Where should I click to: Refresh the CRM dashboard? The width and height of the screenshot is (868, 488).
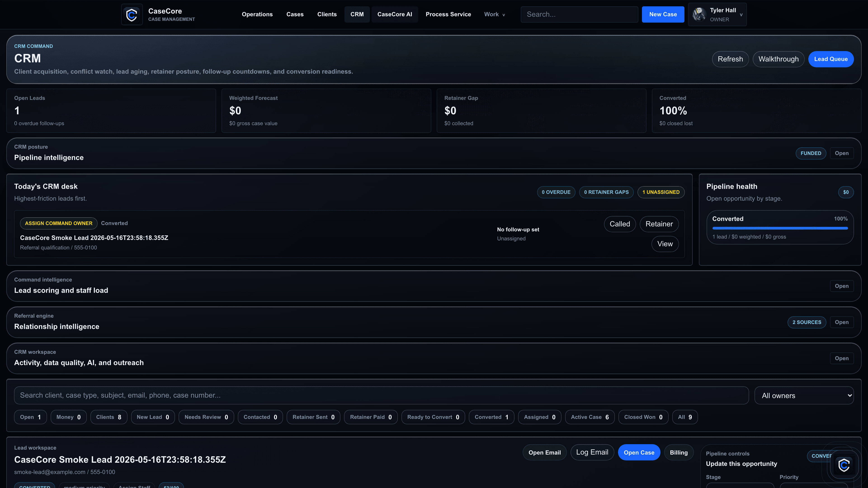click(x=730, y=59)
